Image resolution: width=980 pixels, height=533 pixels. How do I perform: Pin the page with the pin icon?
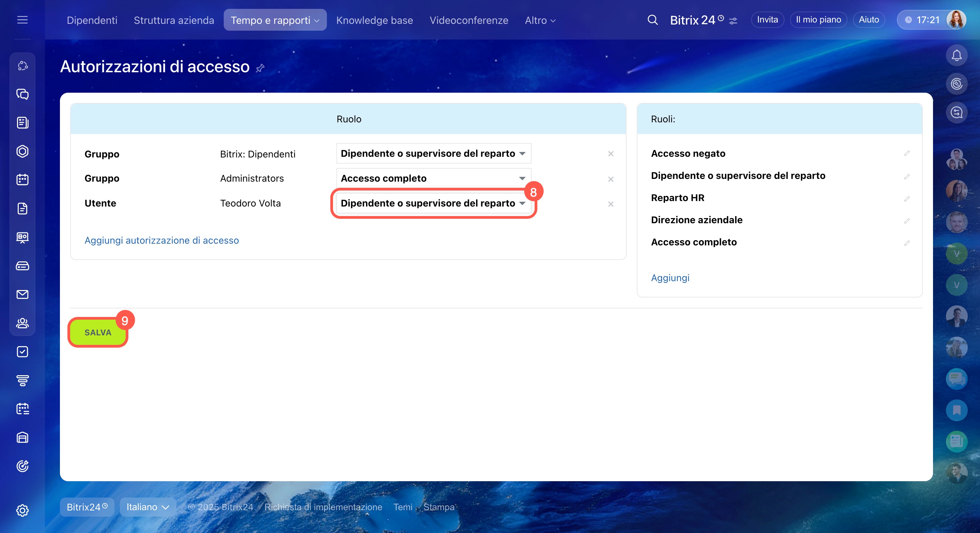click(260, 68)
